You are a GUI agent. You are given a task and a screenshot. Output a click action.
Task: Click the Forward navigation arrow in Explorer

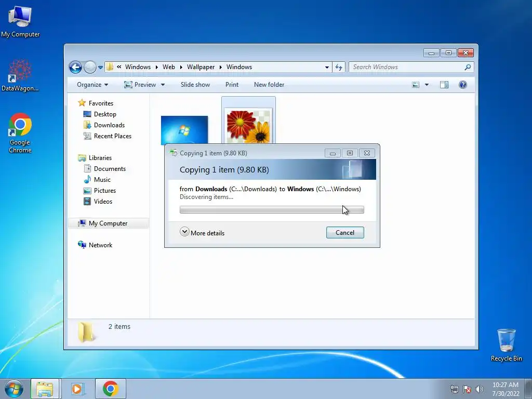pos(90,67)
